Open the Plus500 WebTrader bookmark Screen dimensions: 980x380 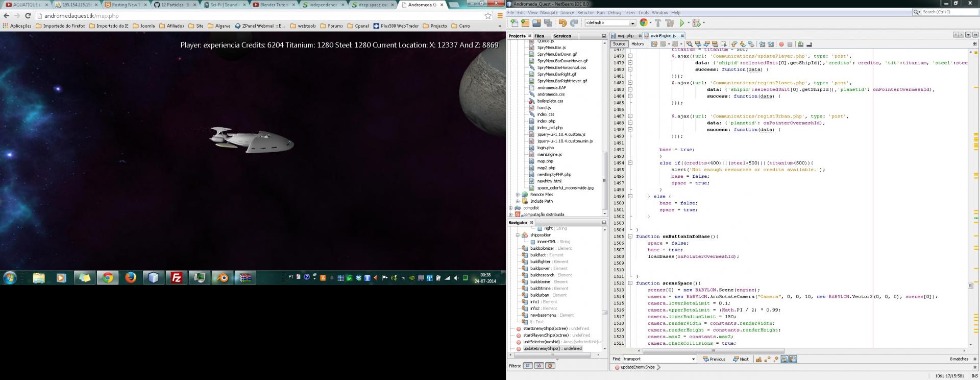(x=396, y=26)
